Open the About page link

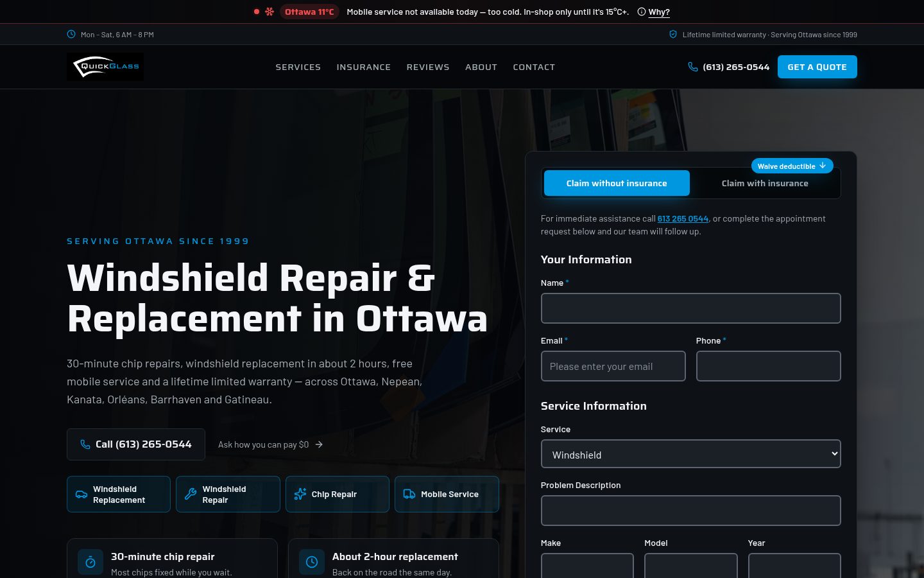click(x=481, y=67)
